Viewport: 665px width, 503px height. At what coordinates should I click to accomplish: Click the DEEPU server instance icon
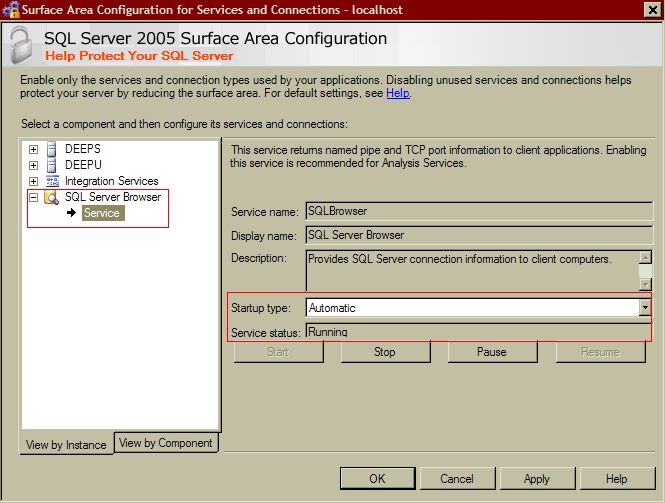tap(52, 165)
